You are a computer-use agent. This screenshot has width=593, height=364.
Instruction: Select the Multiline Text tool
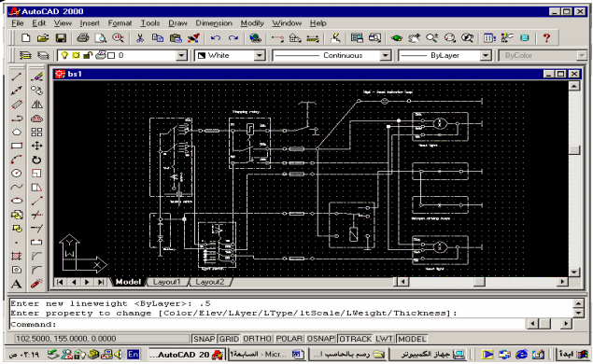[17, 284]
